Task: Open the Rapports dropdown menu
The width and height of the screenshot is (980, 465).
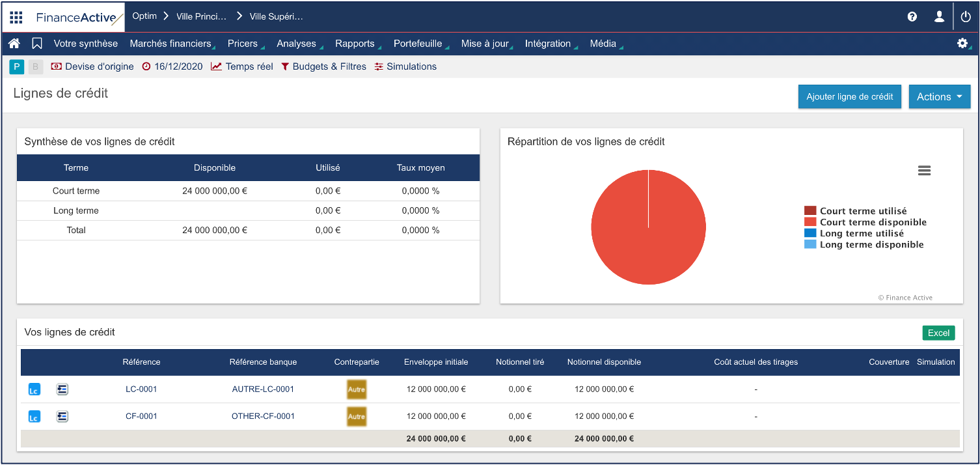Action: point(355,44)
